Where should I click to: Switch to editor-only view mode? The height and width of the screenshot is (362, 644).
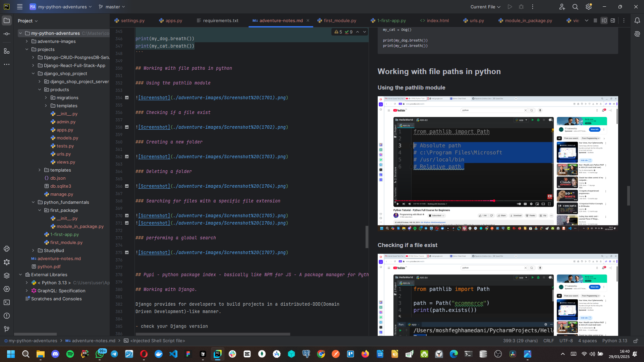click(595, 20)
